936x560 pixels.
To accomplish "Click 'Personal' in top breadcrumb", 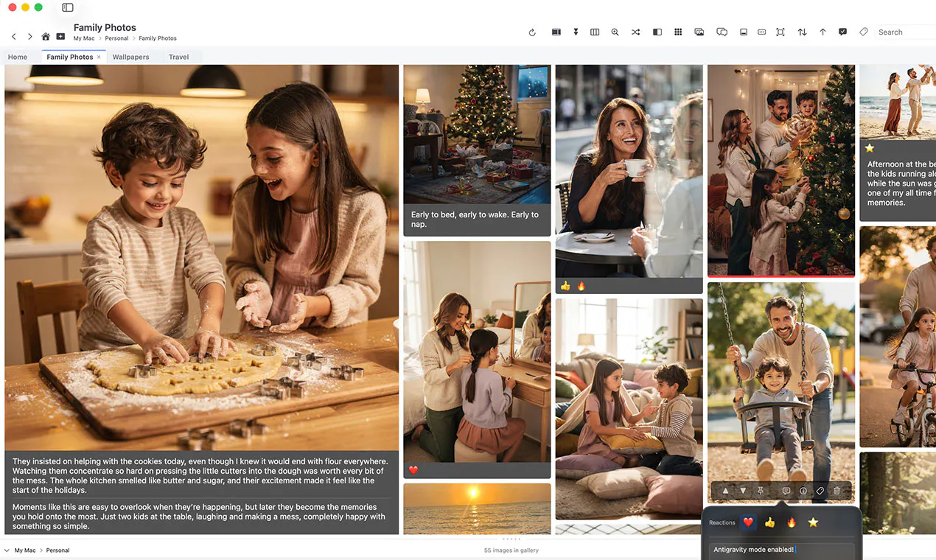I will (x=116, y=38).
